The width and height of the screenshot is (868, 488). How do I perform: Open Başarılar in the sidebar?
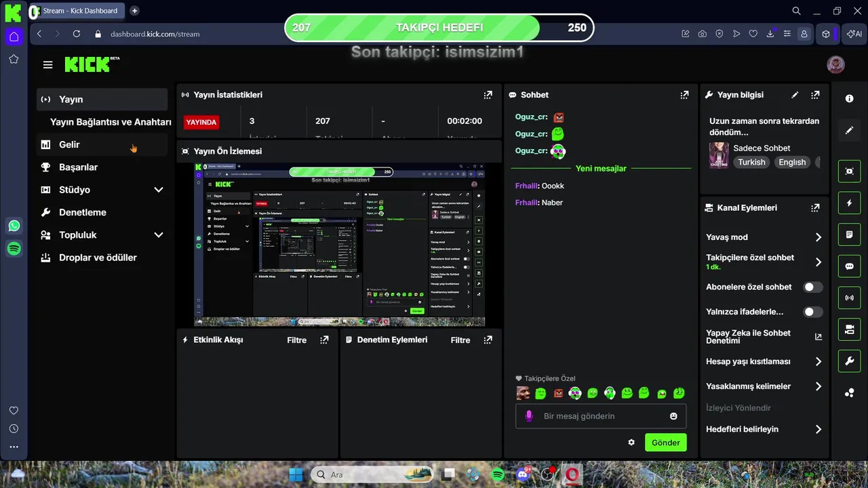102,167
